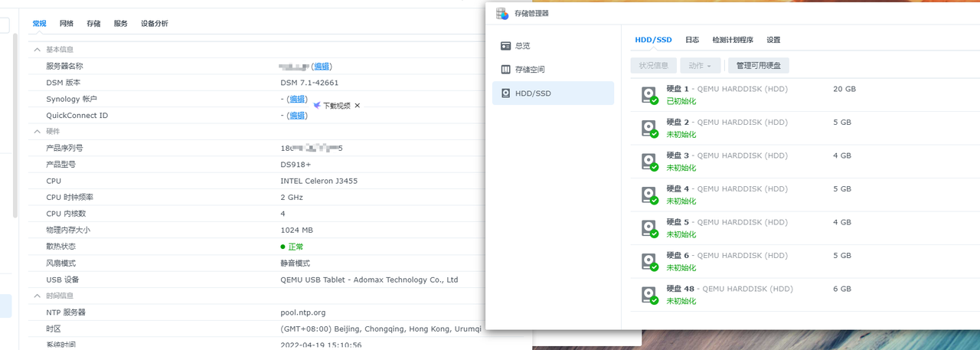980x350 pixels.
Task: Click the QEMU USB Tablet device value
Action: (x=369, y=280)
